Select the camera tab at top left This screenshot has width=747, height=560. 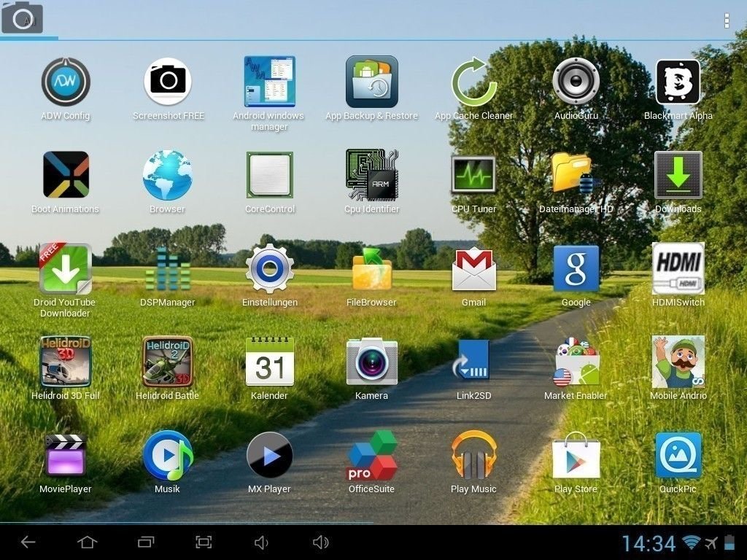(23, 18)
